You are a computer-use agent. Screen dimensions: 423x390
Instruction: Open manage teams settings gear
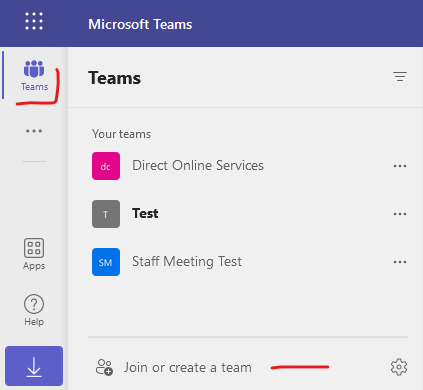(x=399, y=367)
